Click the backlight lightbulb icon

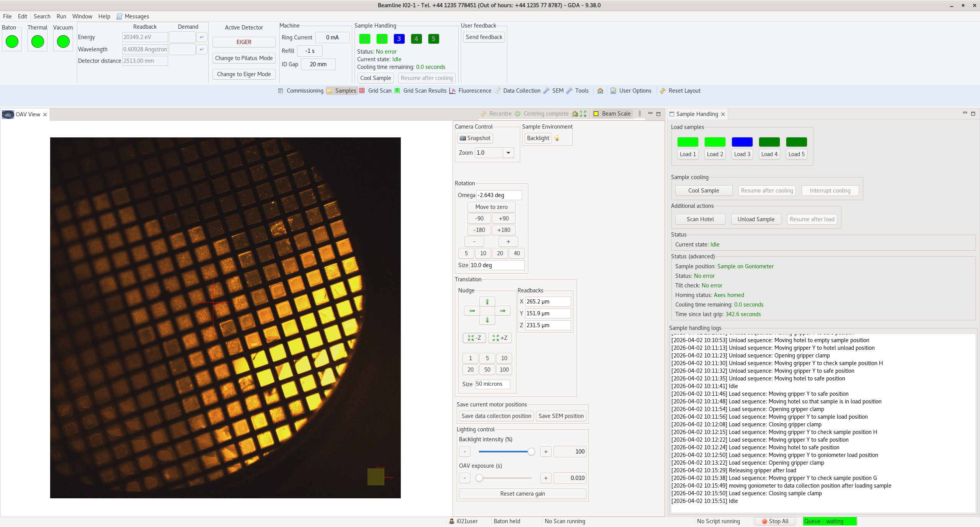pyautogui.click(x=557, y=138)
